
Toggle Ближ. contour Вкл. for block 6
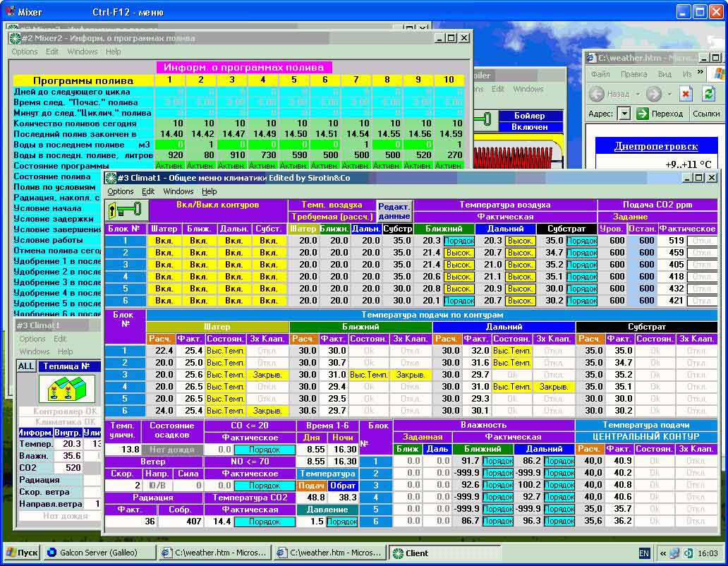point(198,301)
